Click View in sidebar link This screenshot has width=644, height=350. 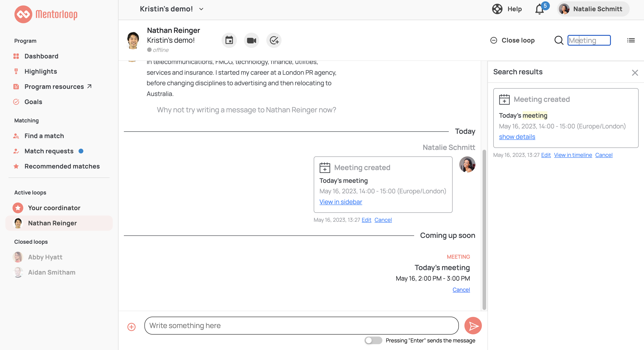click(x=341, y=202)
